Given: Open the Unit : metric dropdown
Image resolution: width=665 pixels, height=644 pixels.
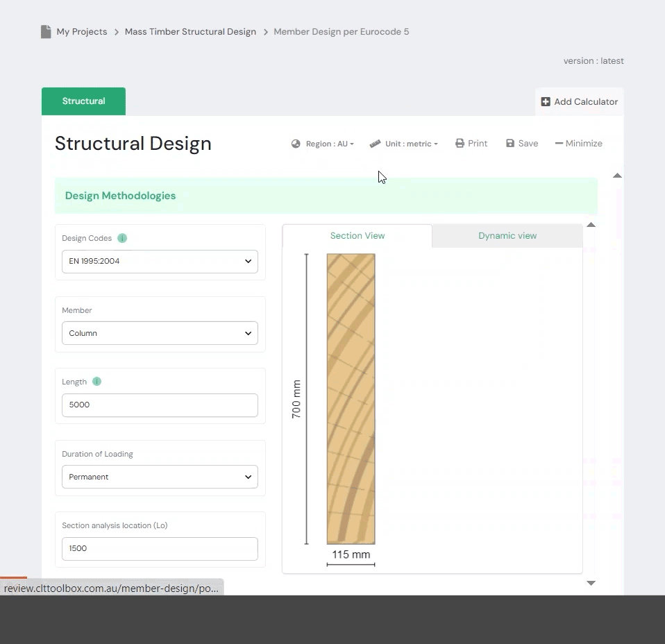Looking at the screenshot, I should pyautogui.click(x=412, y=144).
